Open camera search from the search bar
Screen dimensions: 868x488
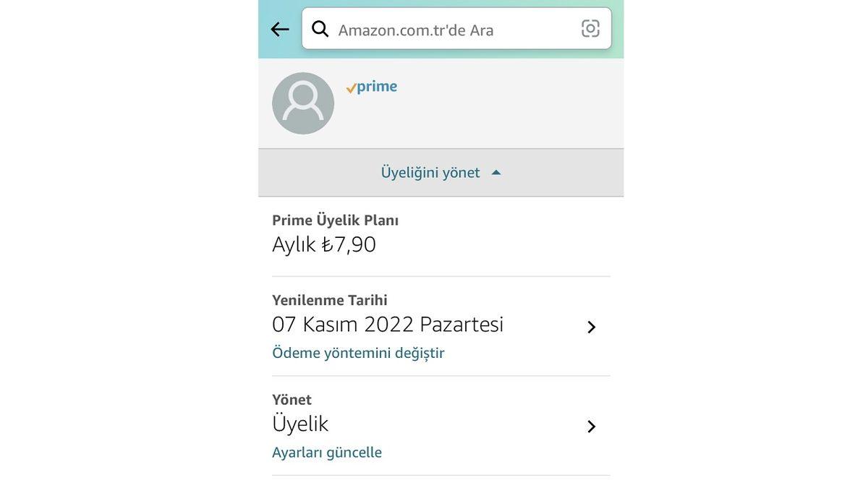point(589,27)
